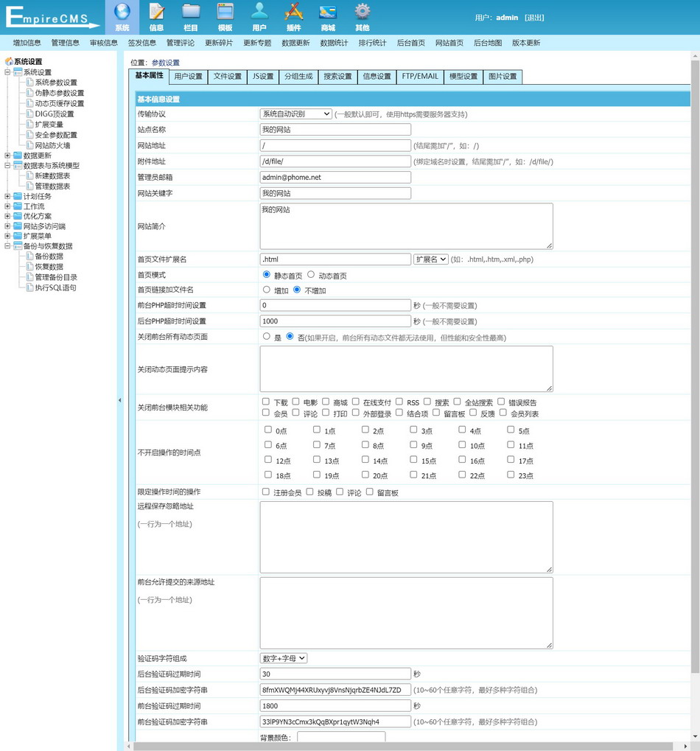The width and height of the screenshot is (700, 751).
Task: Check the 投稿 checkbox
Action: coord(309,492)
